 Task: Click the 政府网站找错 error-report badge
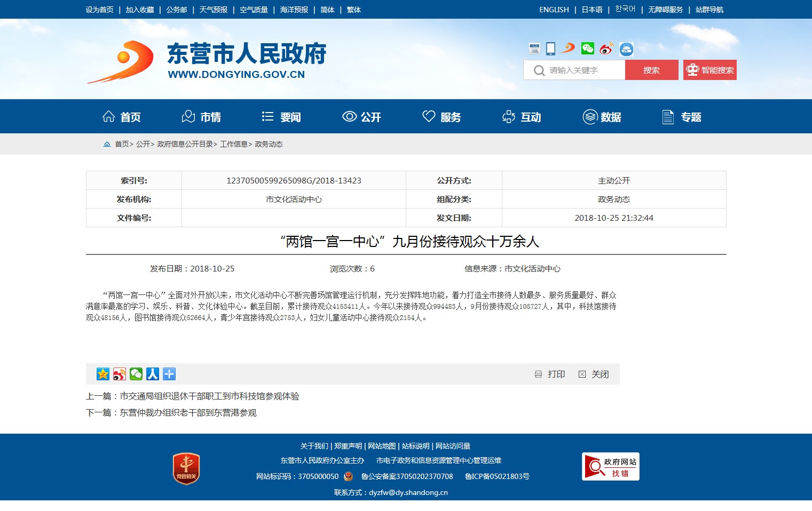(x=610, y=467)
